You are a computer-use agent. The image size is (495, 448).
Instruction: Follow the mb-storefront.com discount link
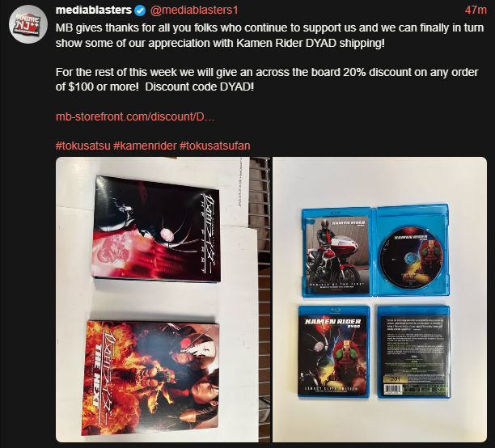tap(135, 116)
